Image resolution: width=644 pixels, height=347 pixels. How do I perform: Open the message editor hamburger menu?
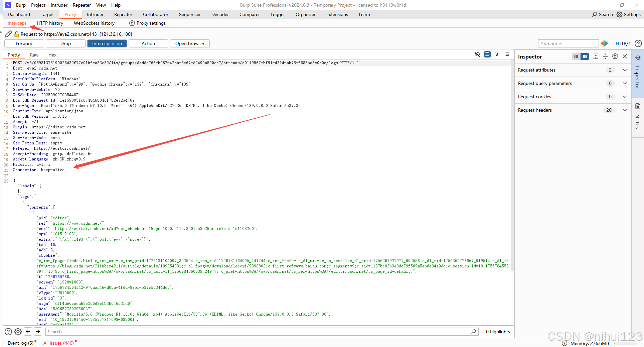[x=507, y=54]
